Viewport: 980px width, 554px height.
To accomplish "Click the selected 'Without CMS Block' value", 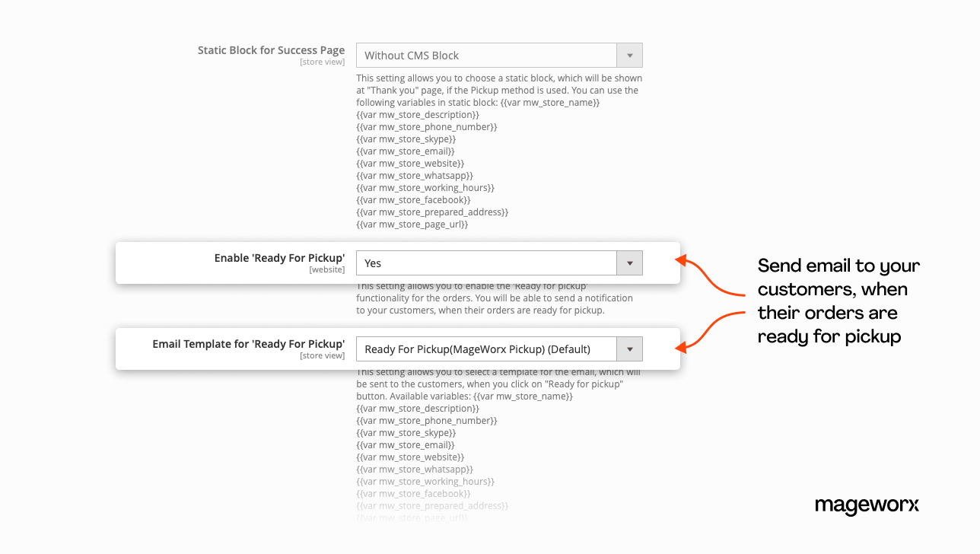I will (412, 56).
